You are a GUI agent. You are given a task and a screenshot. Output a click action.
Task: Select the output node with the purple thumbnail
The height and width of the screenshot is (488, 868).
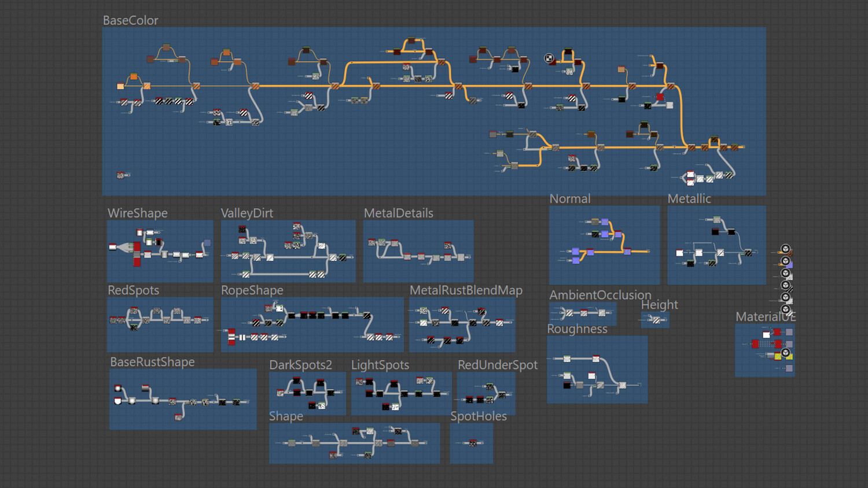point(789,264)
